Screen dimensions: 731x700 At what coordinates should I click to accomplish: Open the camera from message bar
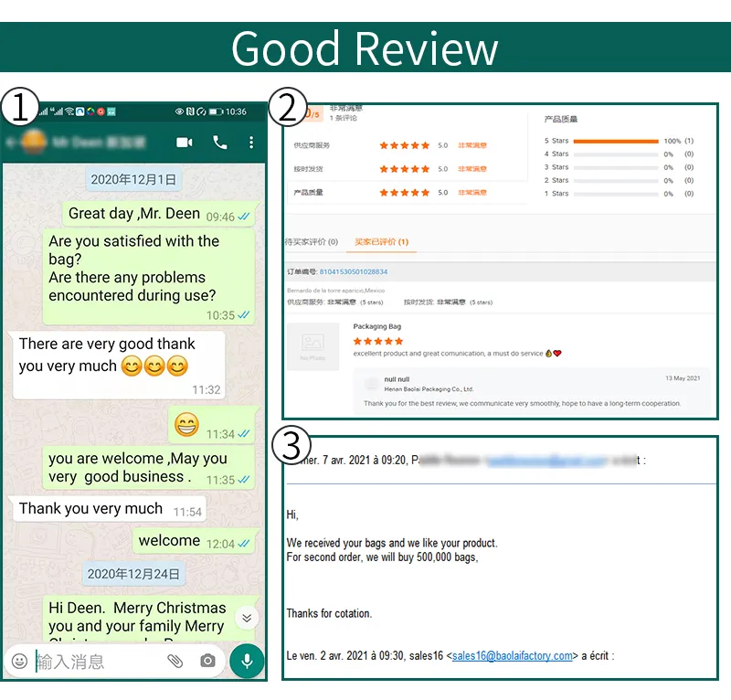[x=208, y=661]
